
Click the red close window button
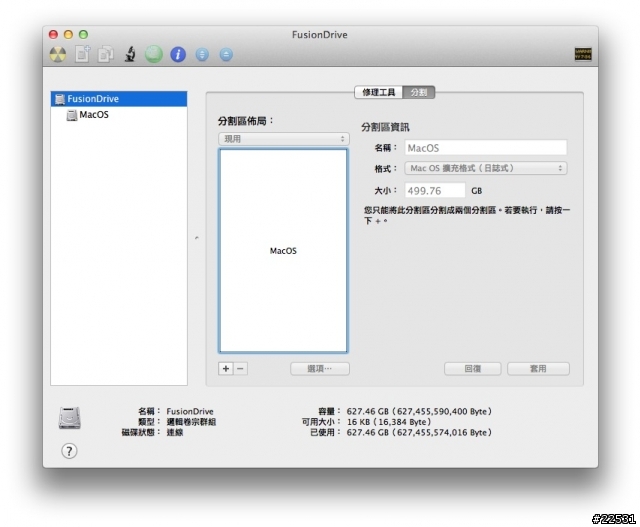(x=53, y=35)
